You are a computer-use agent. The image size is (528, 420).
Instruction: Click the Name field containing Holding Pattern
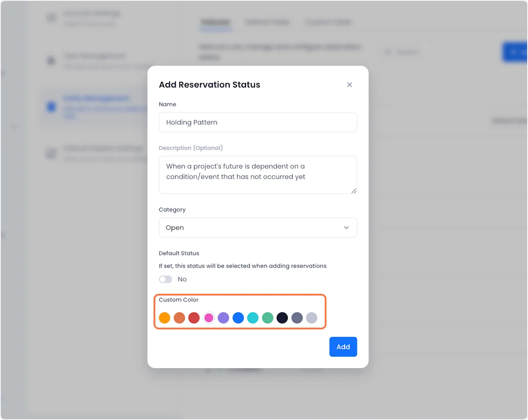tap(258, 122)
